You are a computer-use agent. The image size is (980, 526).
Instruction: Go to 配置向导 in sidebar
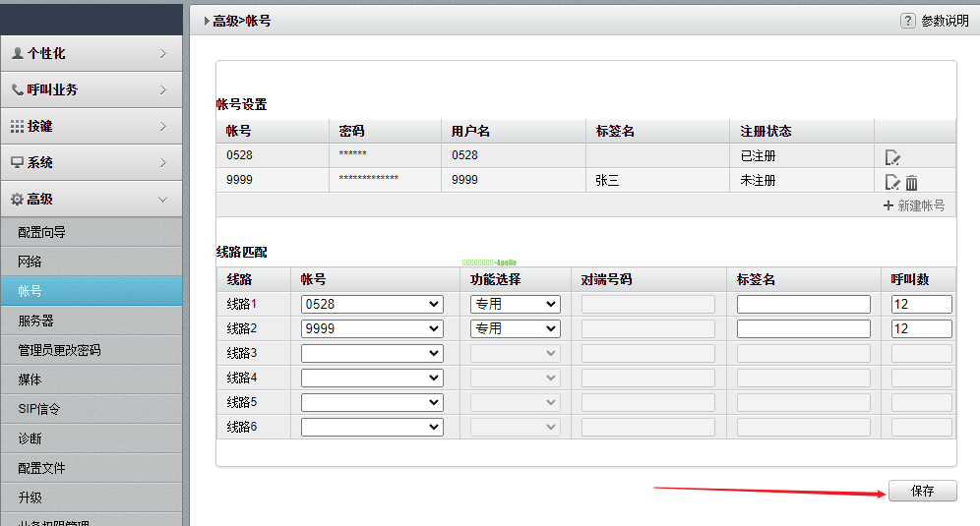91,232
